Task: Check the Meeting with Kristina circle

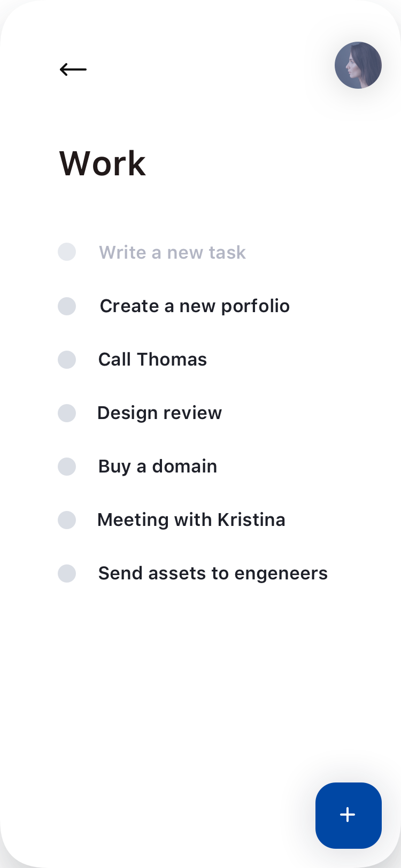Action: [x=67, y=520]
